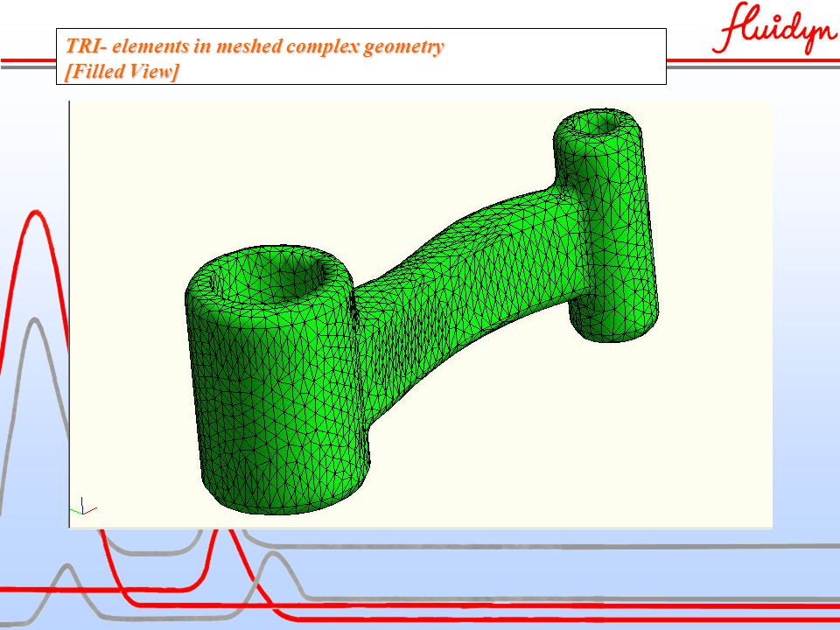This screenshot has height=630, width=840.
Task: Click the Fluidyn logo
Action: point(774,29)
